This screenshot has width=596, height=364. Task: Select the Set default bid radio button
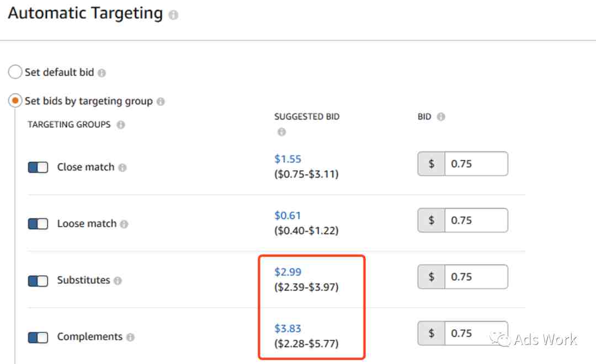pos(15,72)
